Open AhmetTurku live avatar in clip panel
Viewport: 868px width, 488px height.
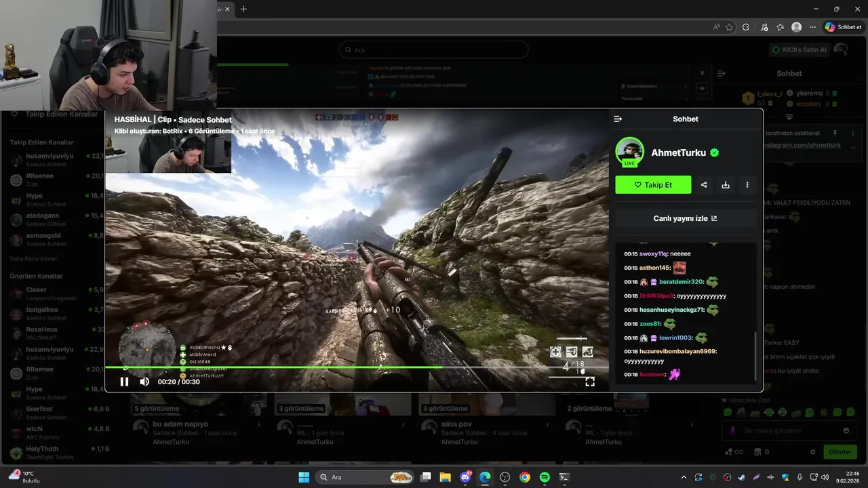pos(629,152)
